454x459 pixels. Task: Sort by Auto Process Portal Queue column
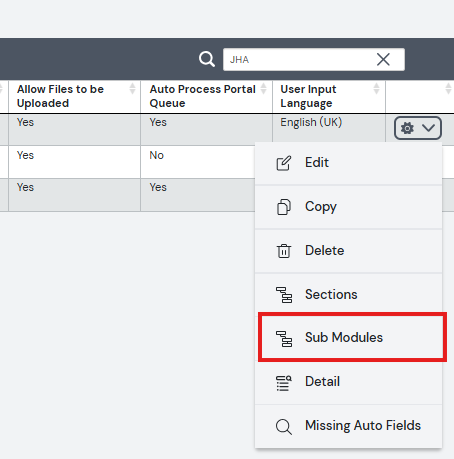click(263, 89)
